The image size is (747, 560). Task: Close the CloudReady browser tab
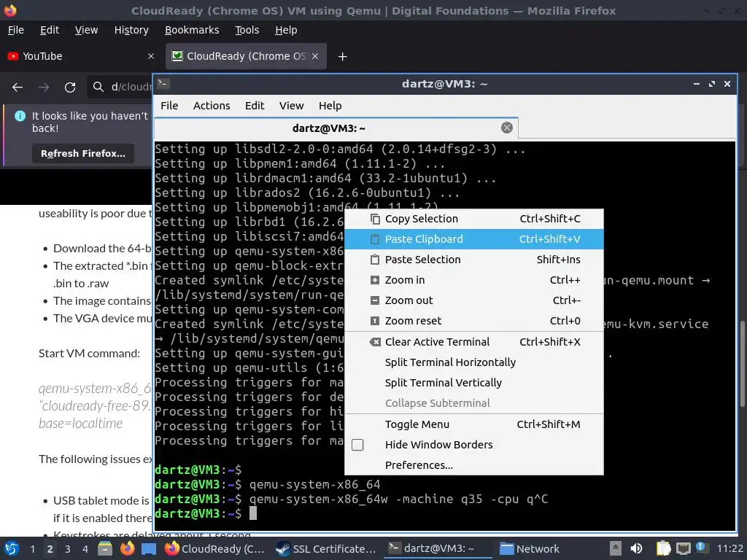[315, 56]
